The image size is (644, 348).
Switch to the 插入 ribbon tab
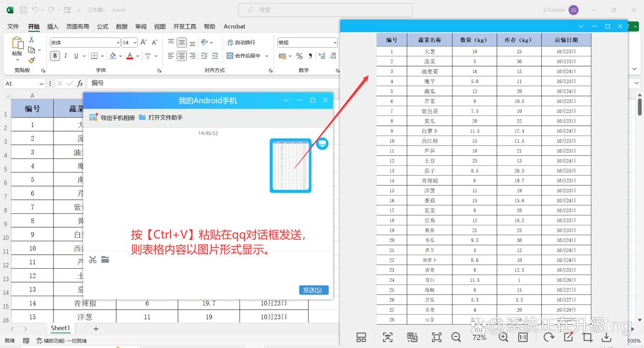tap(53, 26)
